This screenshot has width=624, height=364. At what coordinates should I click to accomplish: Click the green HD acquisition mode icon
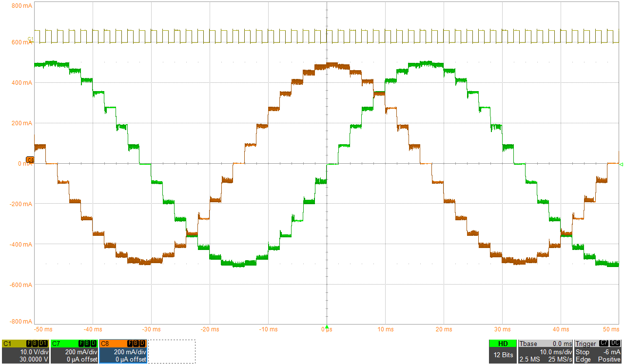tap(503, 344)
